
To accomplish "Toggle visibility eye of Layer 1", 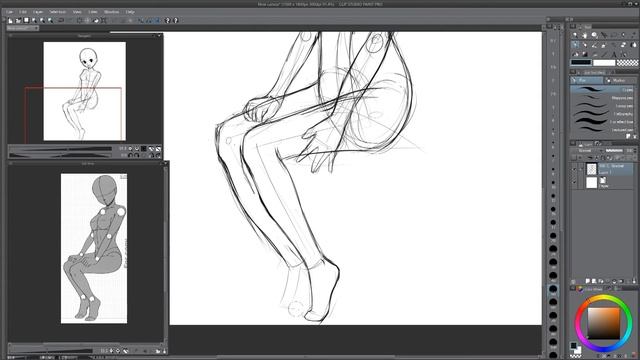I will point(574,169).
